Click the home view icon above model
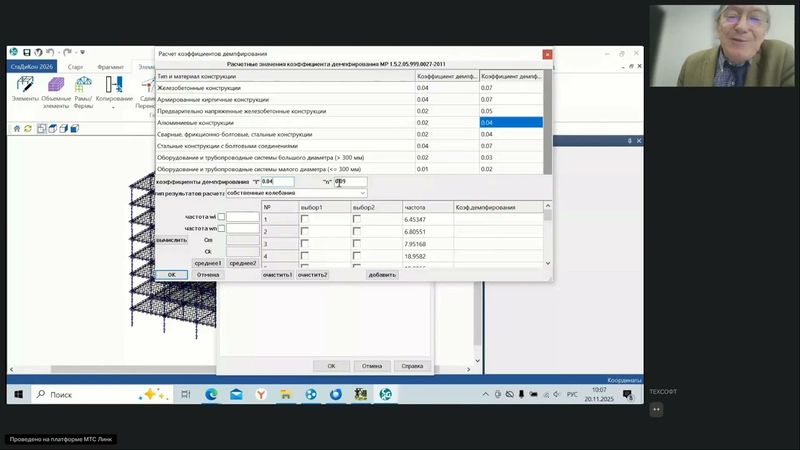This screenshot has height=450, width=800. tap(16, 128)
